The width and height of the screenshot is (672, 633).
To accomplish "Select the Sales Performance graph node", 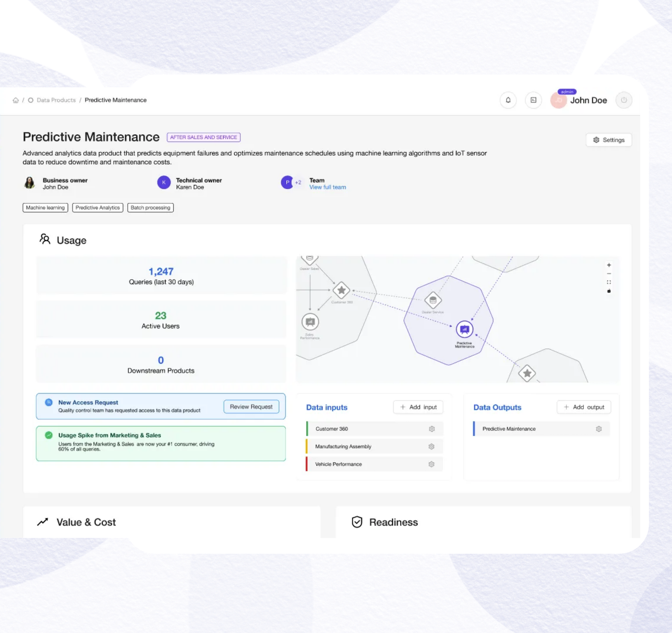I will (310, 322).
